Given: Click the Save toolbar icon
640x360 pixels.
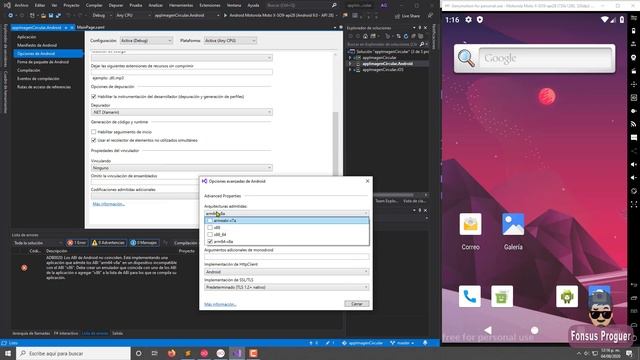Looking at the screenshot, I should pos(51,15).
